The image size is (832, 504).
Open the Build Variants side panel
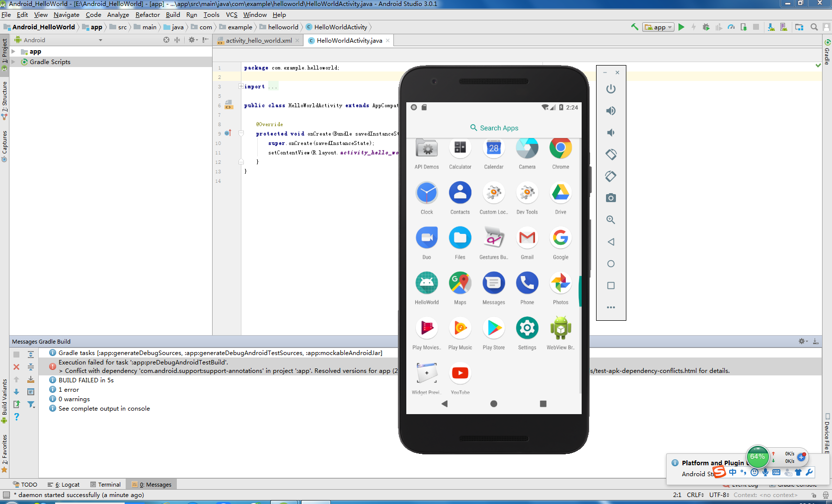click(4, 401)
